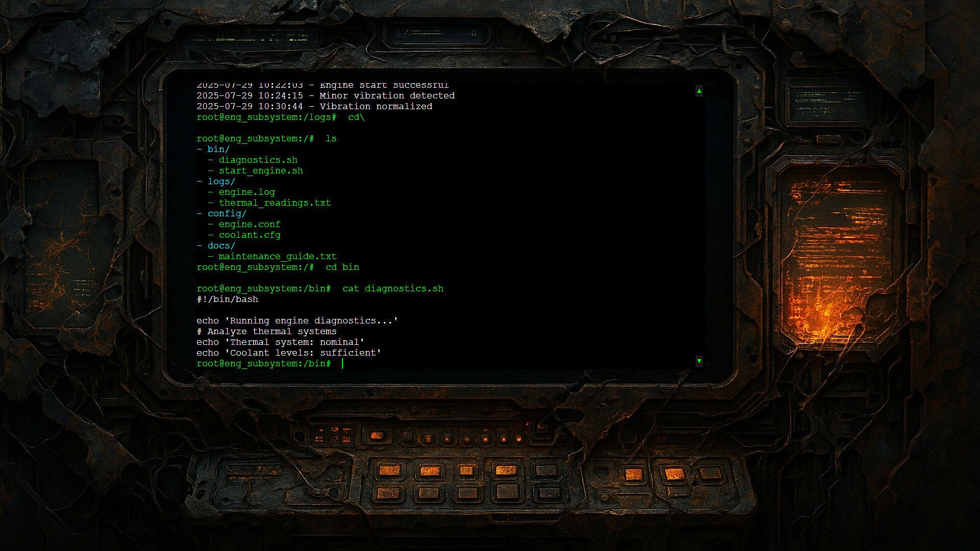Click the 'Minor vibration detected' log line
This screenshot has width=980, height=551.
387,96
